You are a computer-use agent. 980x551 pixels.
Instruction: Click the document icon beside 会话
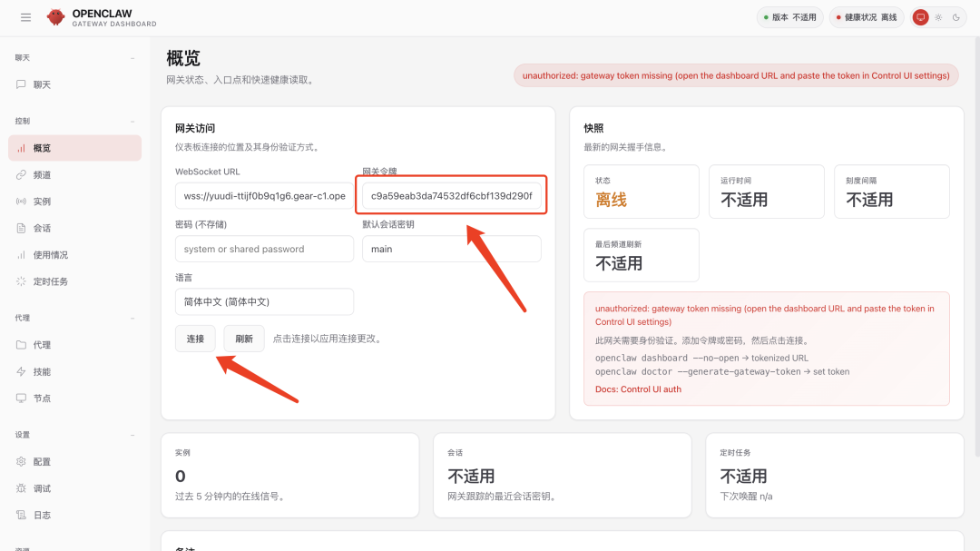(x=21, y=228)
